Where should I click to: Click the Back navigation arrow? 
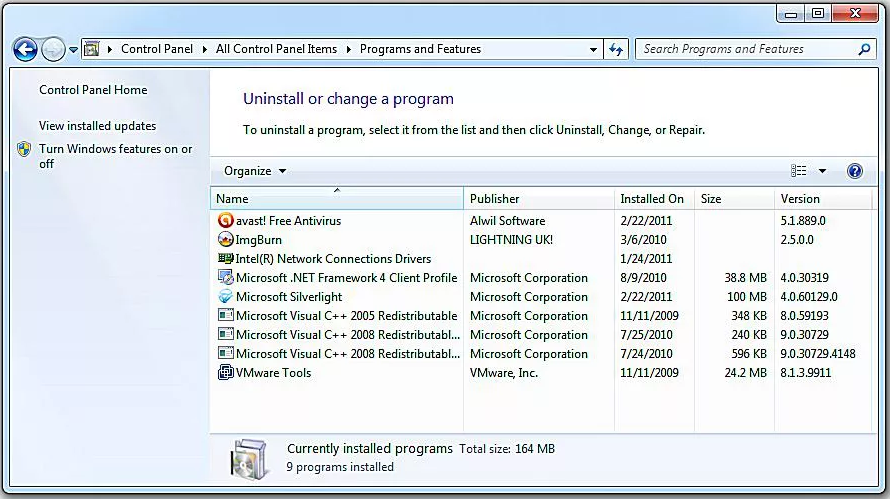[x=25, y=49]
